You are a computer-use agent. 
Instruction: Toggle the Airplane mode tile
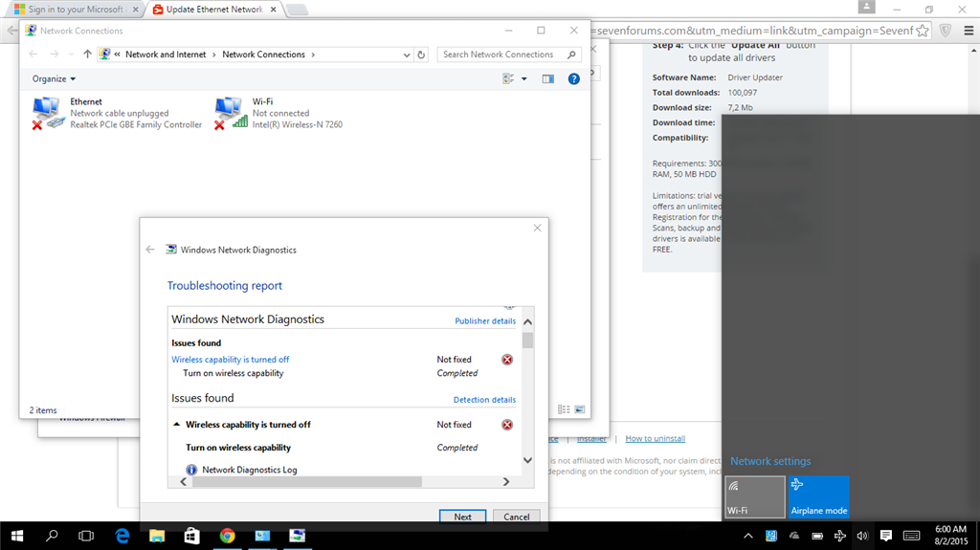pos(819,496)
